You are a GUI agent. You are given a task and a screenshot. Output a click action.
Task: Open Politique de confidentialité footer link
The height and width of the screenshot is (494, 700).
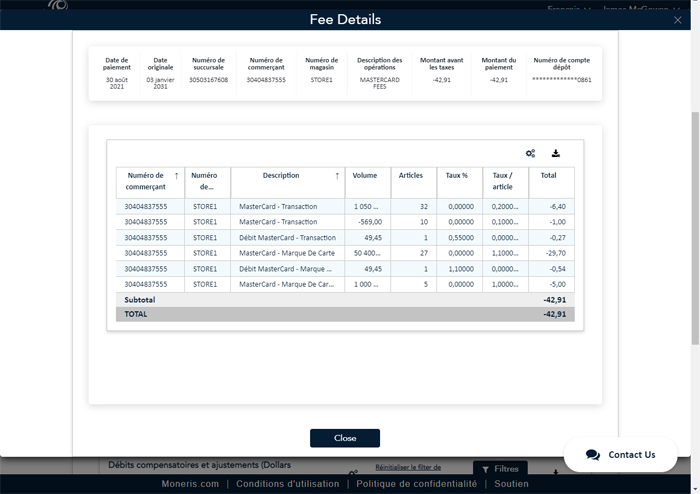417,484
